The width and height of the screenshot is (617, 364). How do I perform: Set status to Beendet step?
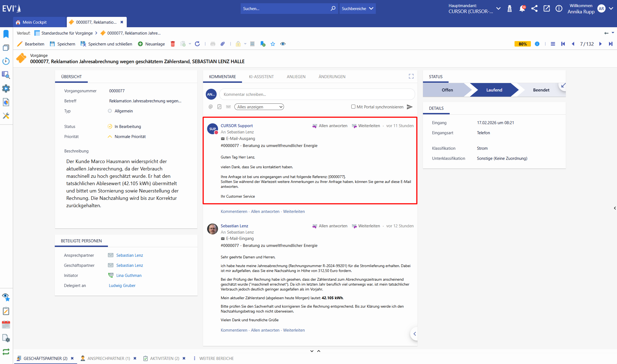541,90
